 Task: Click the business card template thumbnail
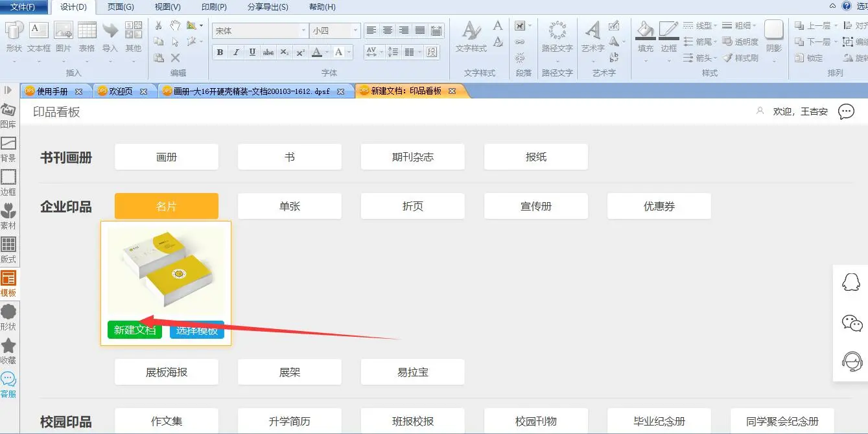[x=166, y=271]
